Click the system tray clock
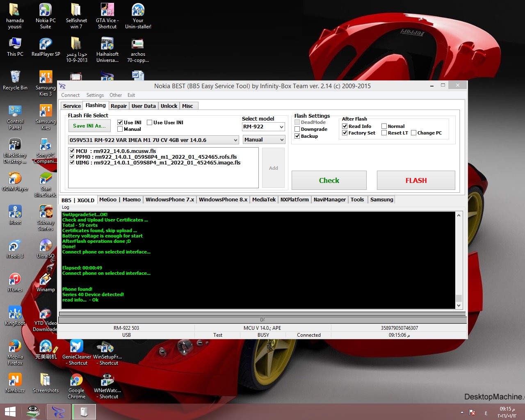Image resolution: width=525 pixels, height=420 pixels. pos(507,412)
